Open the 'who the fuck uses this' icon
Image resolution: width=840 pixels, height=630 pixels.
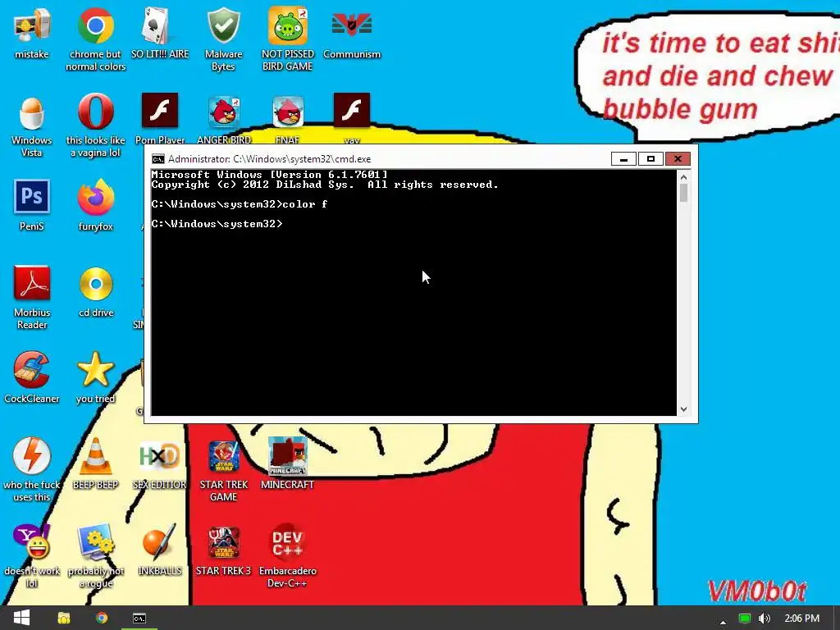[x=32, y=456]
